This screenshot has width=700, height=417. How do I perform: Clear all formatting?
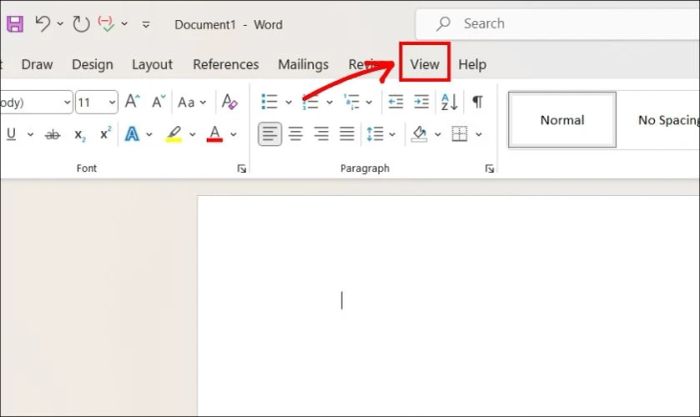pyautogui.click(x=229, y=102)
